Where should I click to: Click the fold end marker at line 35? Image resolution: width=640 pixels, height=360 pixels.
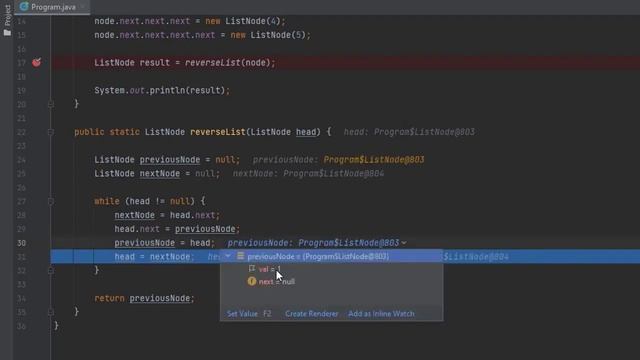(x=51, y=312)
